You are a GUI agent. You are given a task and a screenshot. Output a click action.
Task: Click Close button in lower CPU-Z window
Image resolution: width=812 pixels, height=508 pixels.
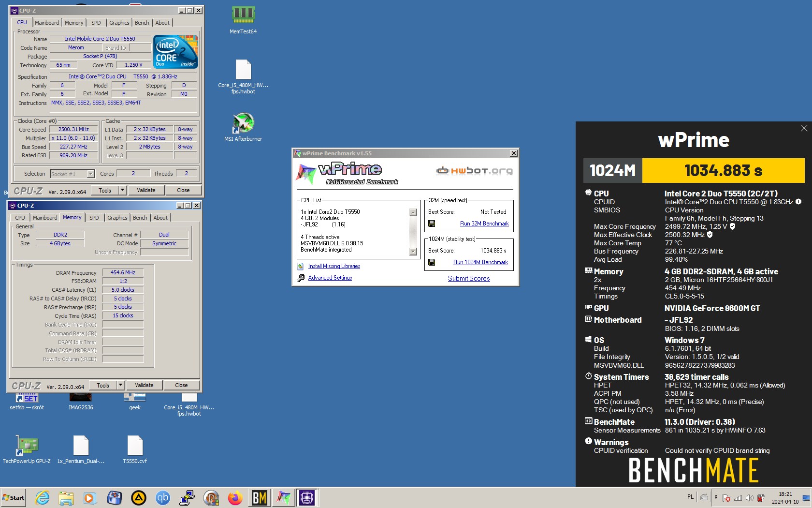click(181, 385)
